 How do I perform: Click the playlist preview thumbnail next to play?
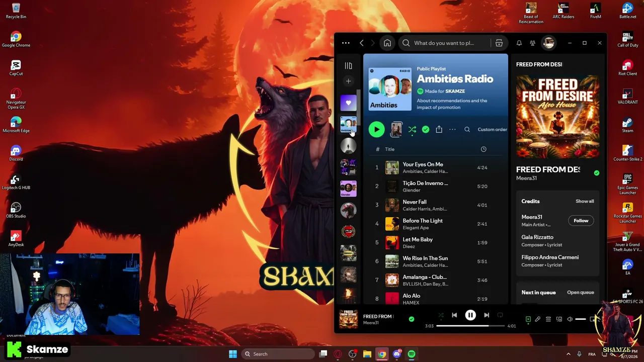tap(396, 130)
